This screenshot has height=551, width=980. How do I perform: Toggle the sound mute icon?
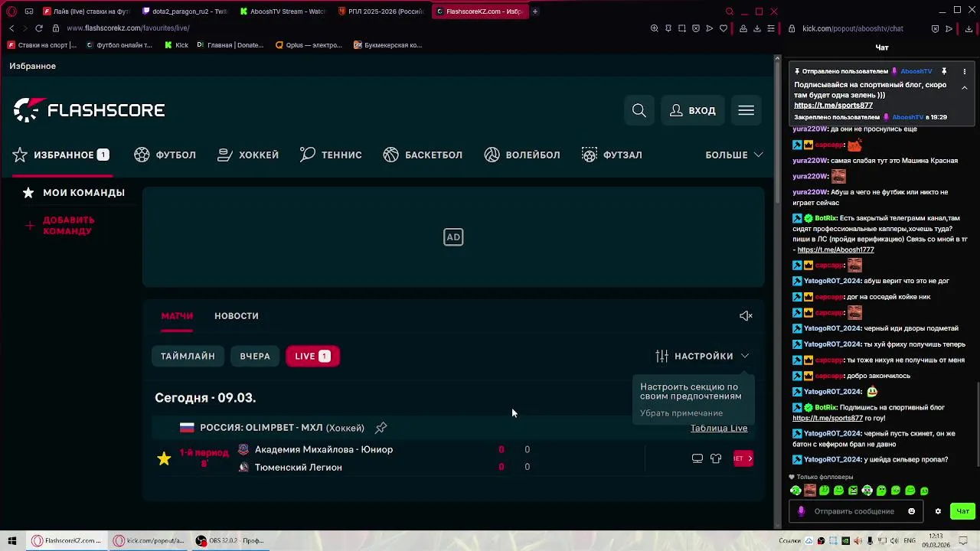[746, 315]
